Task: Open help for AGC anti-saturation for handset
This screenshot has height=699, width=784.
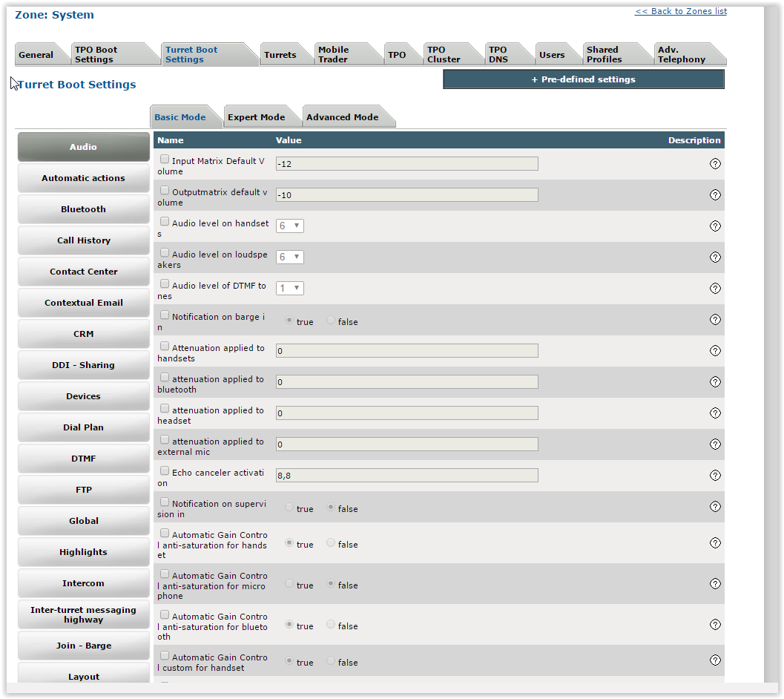Action: click(x=715, y=542)
